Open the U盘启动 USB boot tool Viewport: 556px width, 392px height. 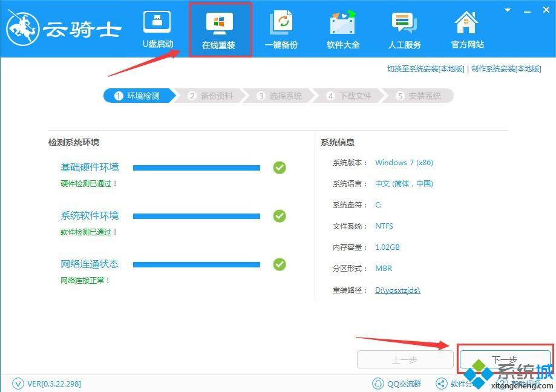157,29
